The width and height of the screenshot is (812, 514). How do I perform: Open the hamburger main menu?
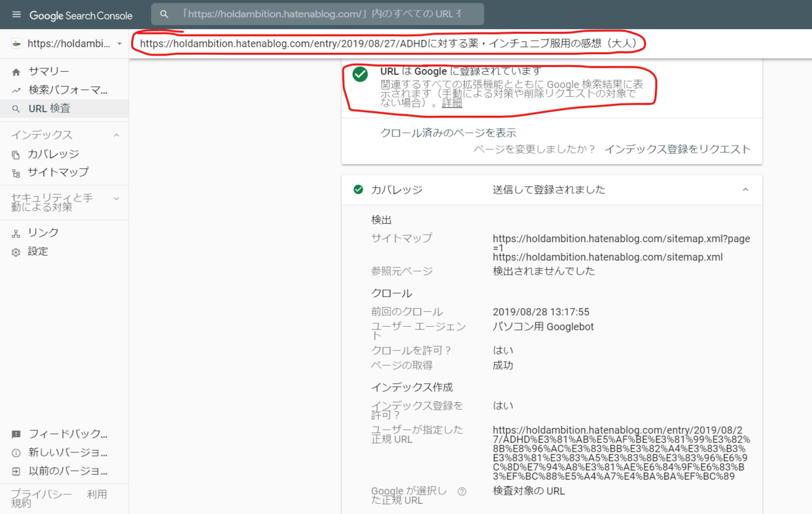[16, 15]
